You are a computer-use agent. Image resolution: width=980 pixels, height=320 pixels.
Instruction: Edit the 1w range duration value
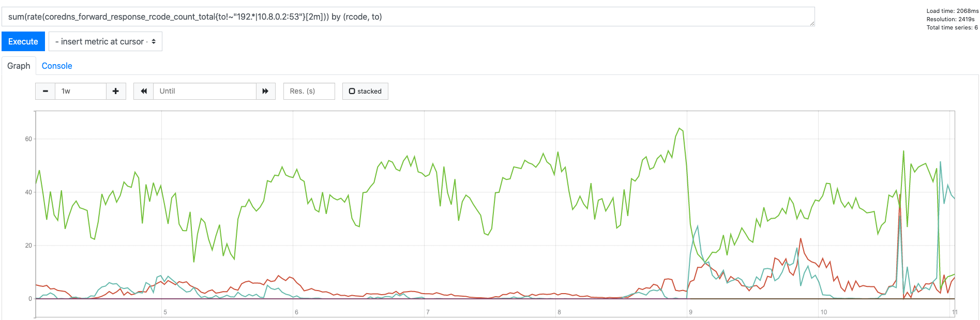coord(81,91)
